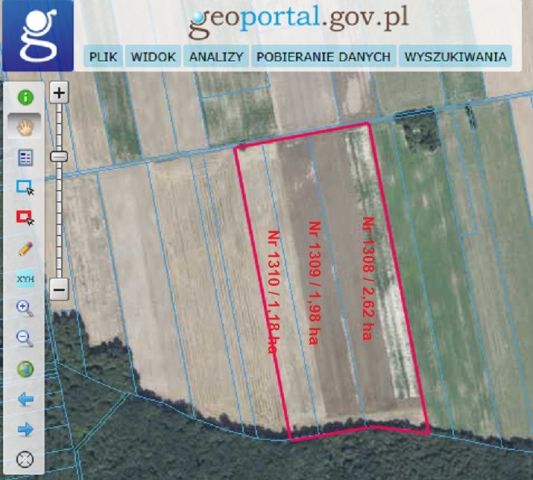Open the XYH coordinates tool
Image resolution: width=533 pixels, height=480 pixels.
click(25, 279)
